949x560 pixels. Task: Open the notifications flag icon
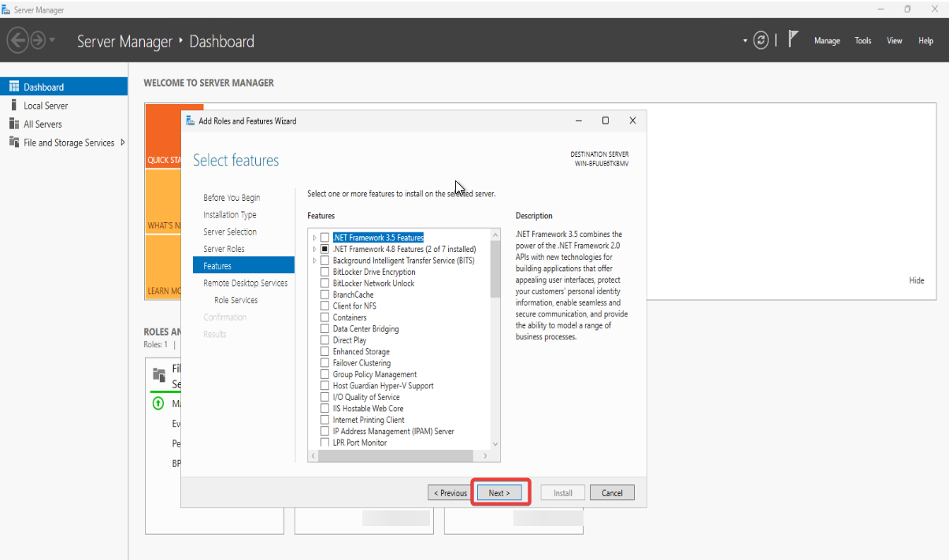pyautogui.click(x=794, y=39)
